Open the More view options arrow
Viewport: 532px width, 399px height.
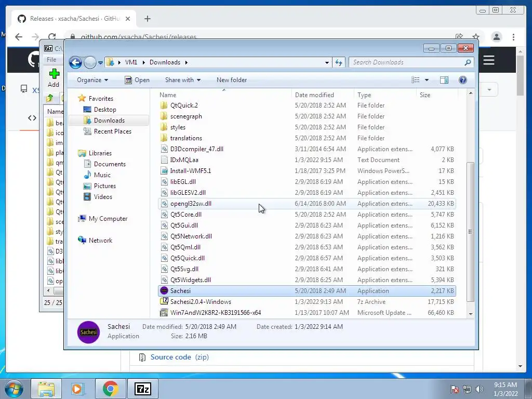[x=427, y=80]
